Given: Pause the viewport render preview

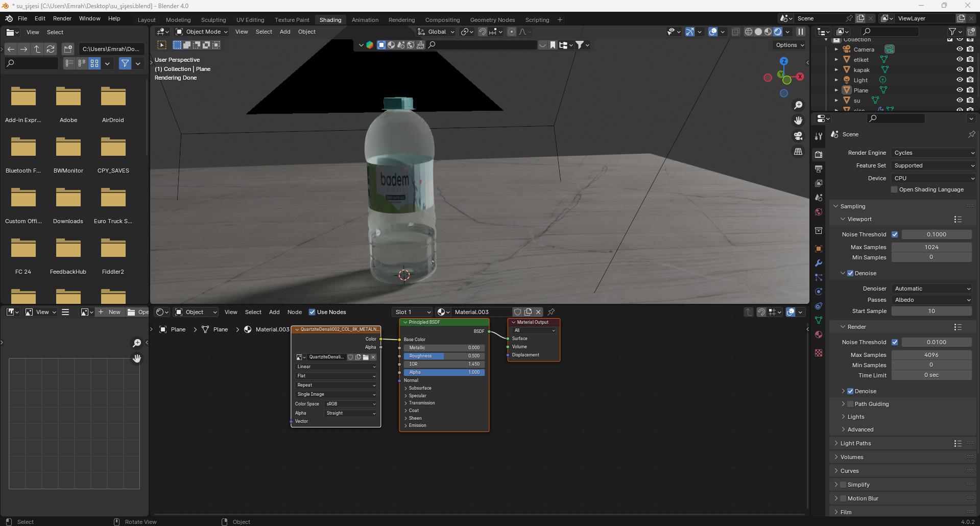Looking at the screenshot, I should coord(800,32).
